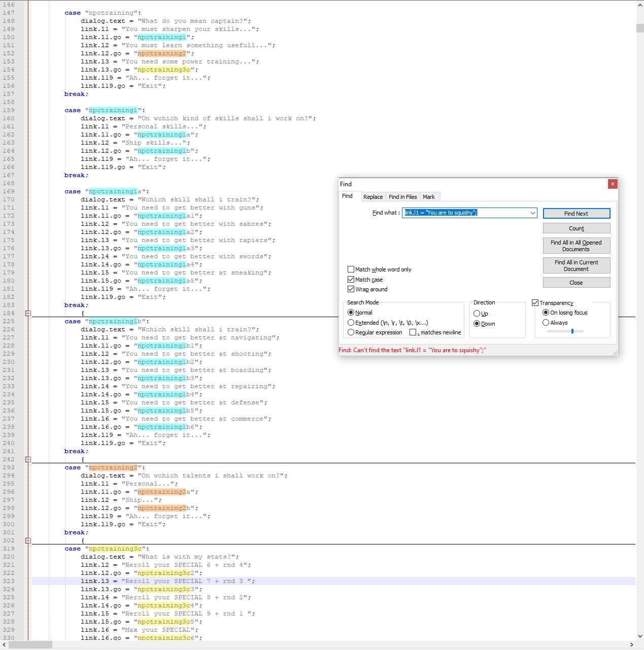644x650 pixels.
Task: Click the "Can't find the text" status message
Action: (x=412, y=350)
